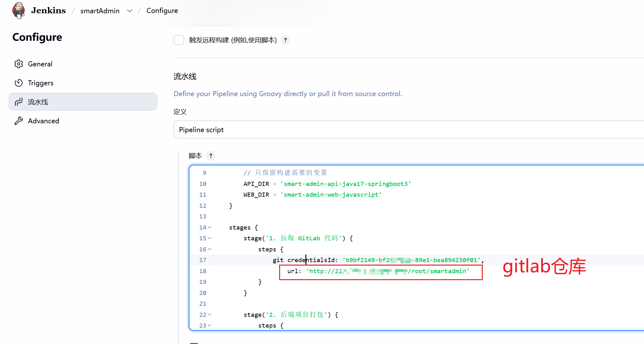Viewport: 644px width, 344px height.
Task: Click the Jenkins butler logo
Action: point(18,10)
